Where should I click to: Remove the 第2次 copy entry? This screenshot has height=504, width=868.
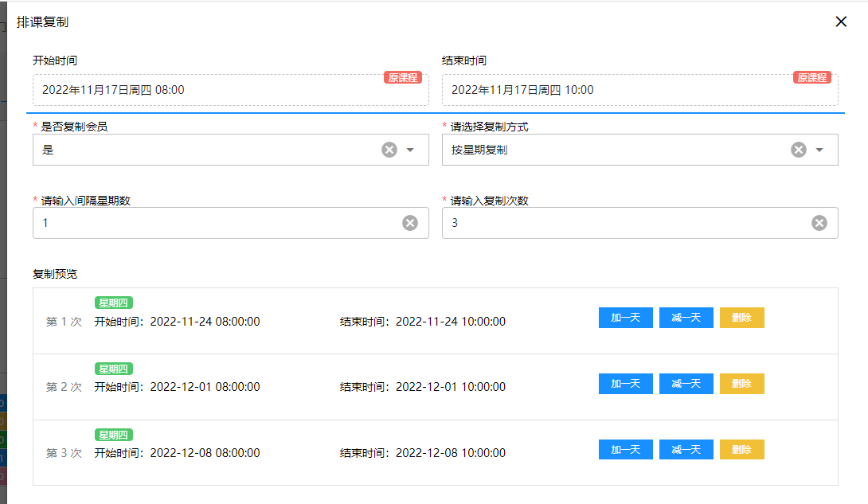[x=741, y=384]
